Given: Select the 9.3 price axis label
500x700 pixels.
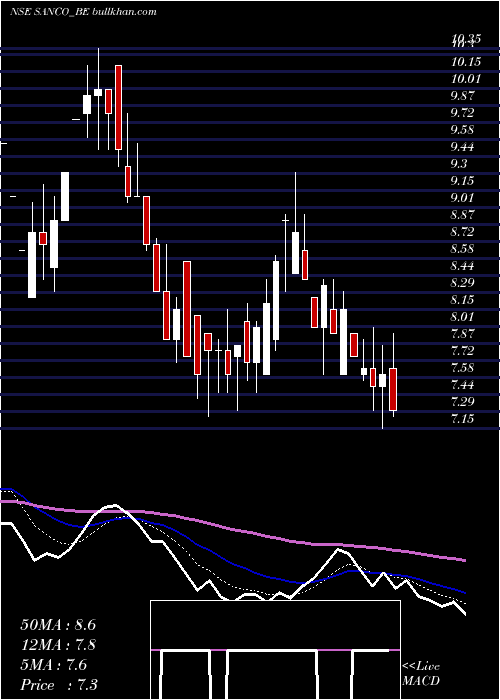Looking at the screenshot, I should coord(460,164).
